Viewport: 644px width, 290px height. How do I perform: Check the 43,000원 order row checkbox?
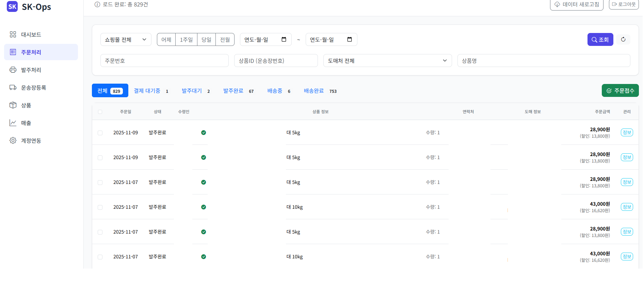[x=100, y=207]
